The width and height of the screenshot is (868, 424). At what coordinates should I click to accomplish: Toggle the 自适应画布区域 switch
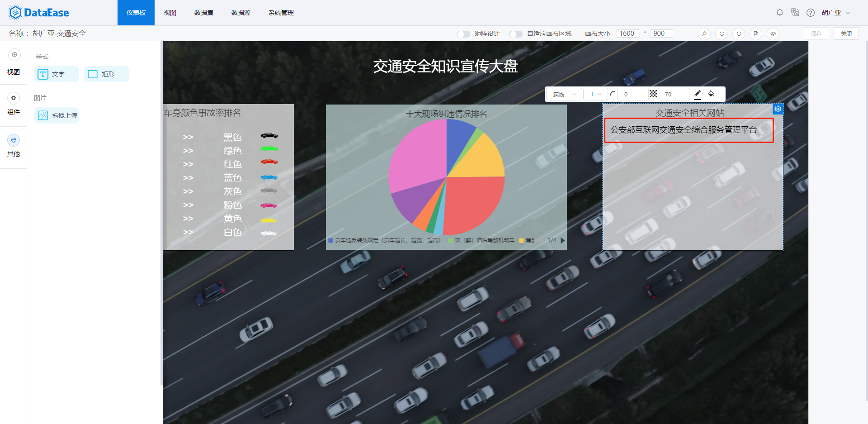pyautogui.click(x=516, y=34)
